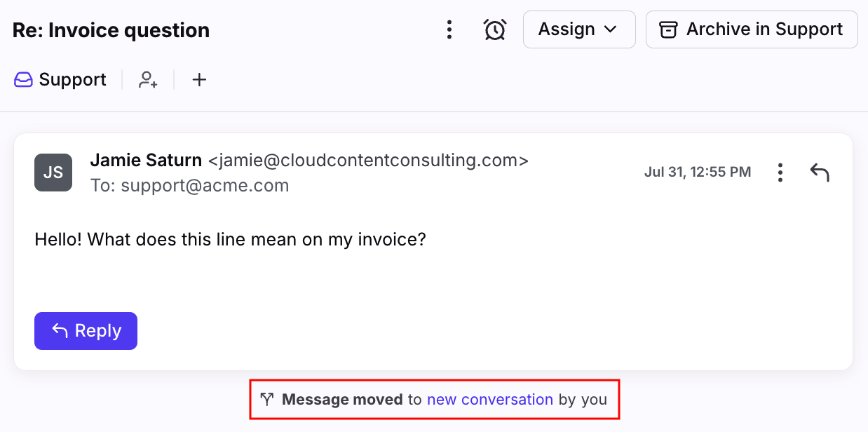Screen dimensions: 868x432
Task: Click the message body about the invoice line
Action: point(231,240)
